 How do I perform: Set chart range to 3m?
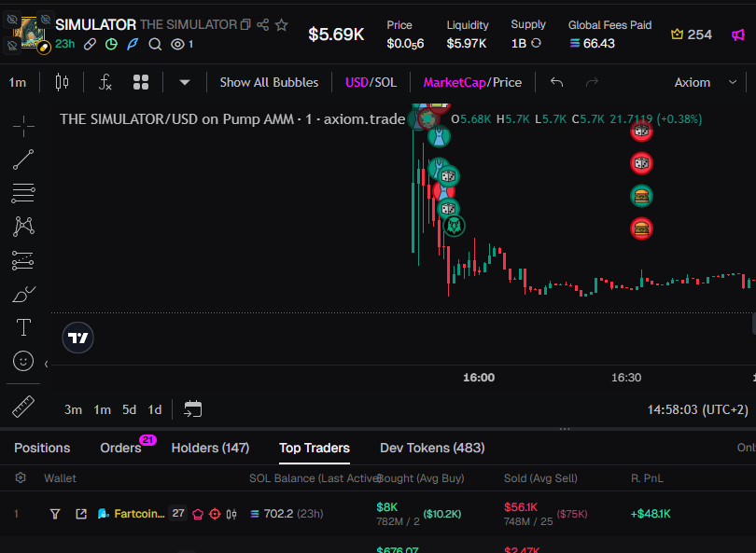pyautogui.click(x=73, y=409)
